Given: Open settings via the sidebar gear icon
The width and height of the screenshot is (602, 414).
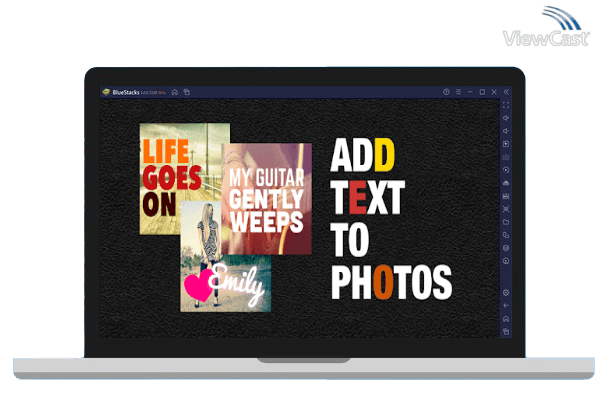Looking at the screenshot, I should [x=506, y=293].
